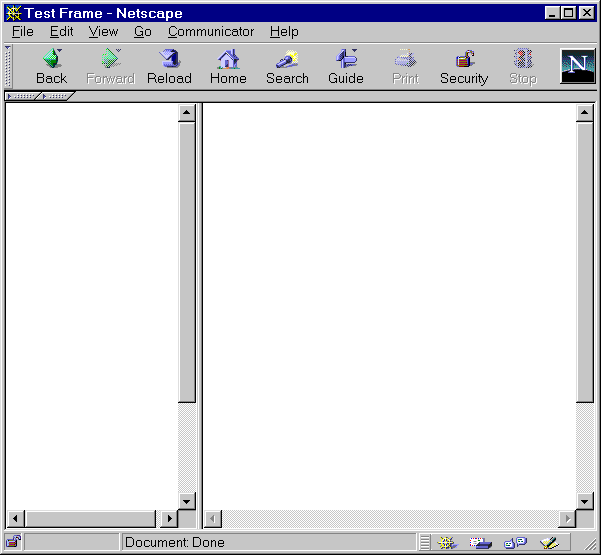Open the Security info button
Viewport: 601px width, 555px height.
click(x=464, y=67)
